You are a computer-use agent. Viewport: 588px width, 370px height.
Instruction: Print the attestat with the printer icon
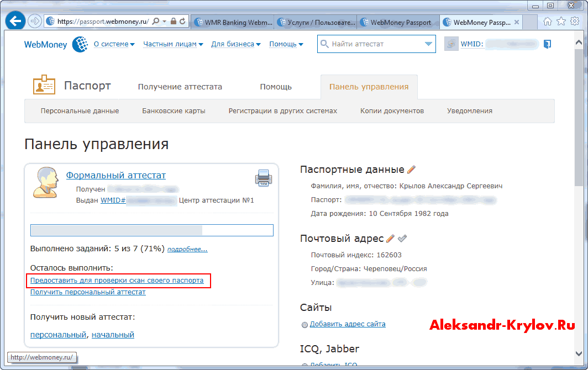tap(264, 178)
